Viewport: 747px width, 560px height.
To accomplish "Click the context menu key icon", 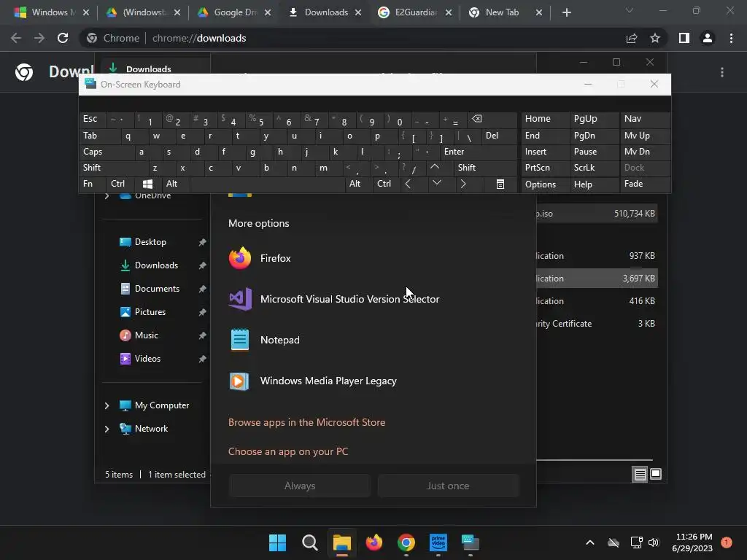I will [x=500, y=184].
